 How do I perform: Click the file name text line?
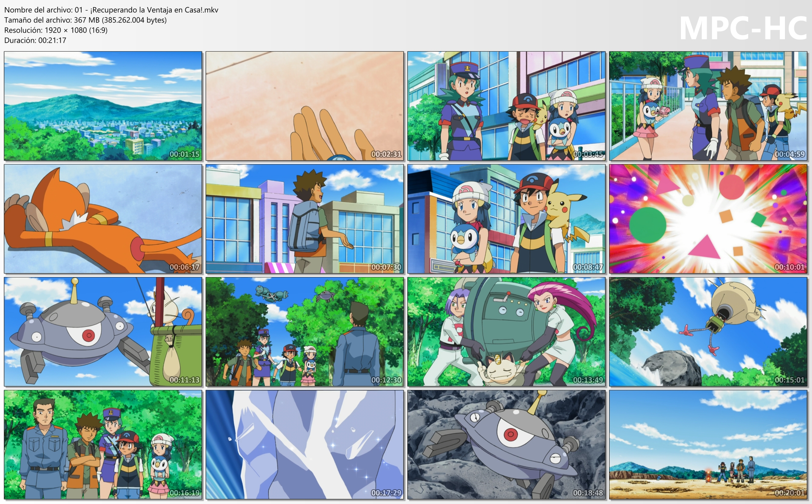pos(111,10)
